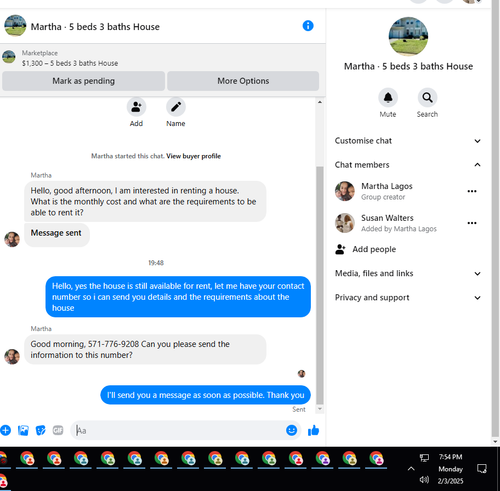Expand Privacy and support section

coord(408,297)
